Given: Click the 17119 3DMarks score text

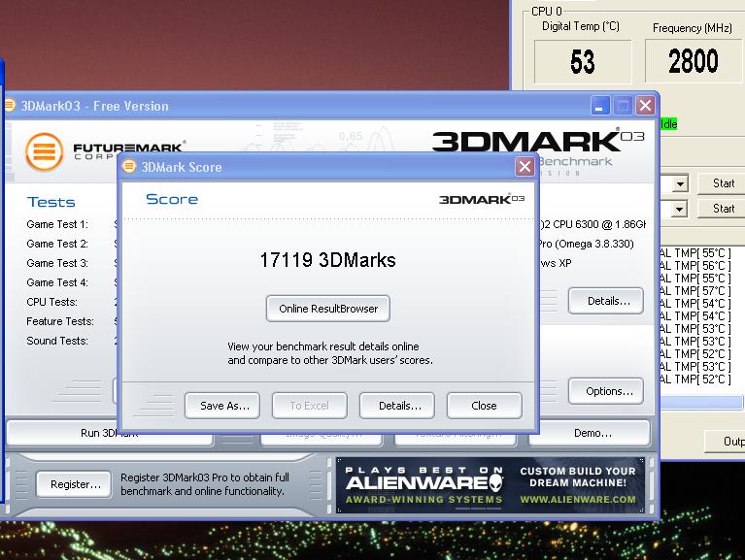Looking at the screenshot, I should (x=327, y=260).
